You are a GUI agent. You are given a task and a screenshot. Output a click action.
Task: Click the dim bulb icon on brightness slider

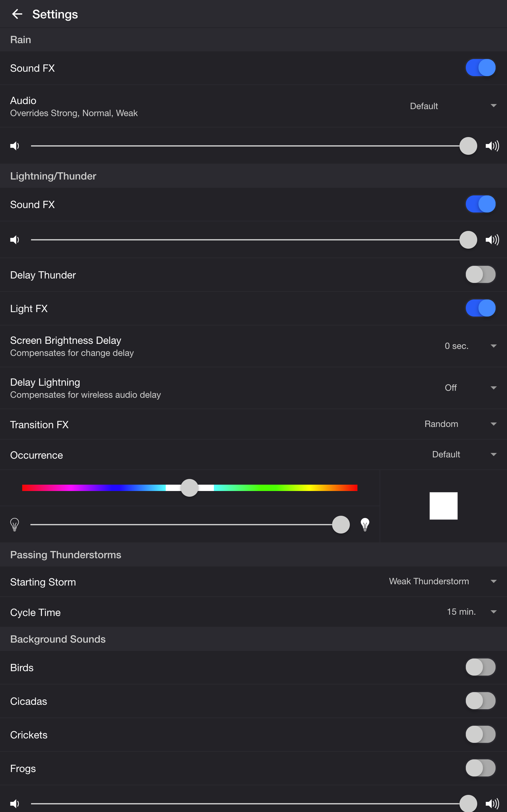(x=15, y=524)
